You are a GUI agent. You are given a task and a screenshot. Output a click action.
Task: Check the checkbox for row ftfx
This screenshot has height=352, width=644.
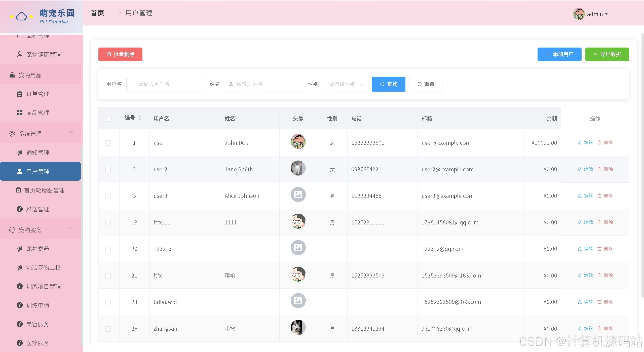[108, 276]
